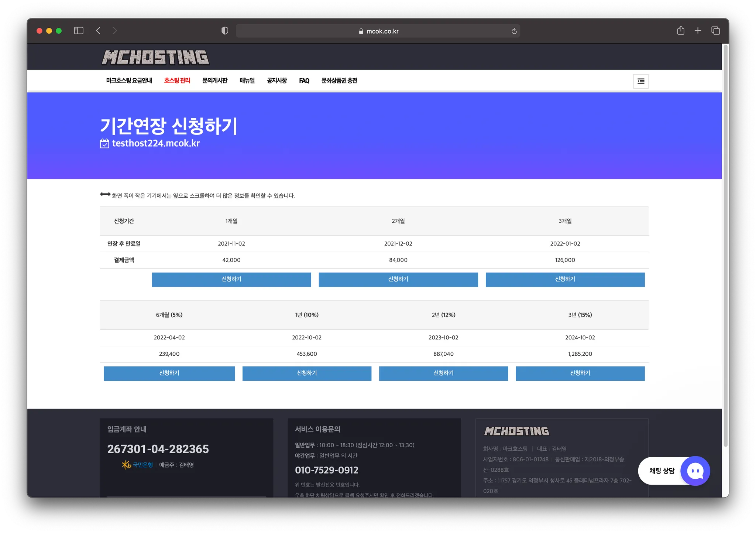Image resolution: width=756 pixels, height=533 pixels.
Task: Show tab overview icon
Action: pos(715,31)
